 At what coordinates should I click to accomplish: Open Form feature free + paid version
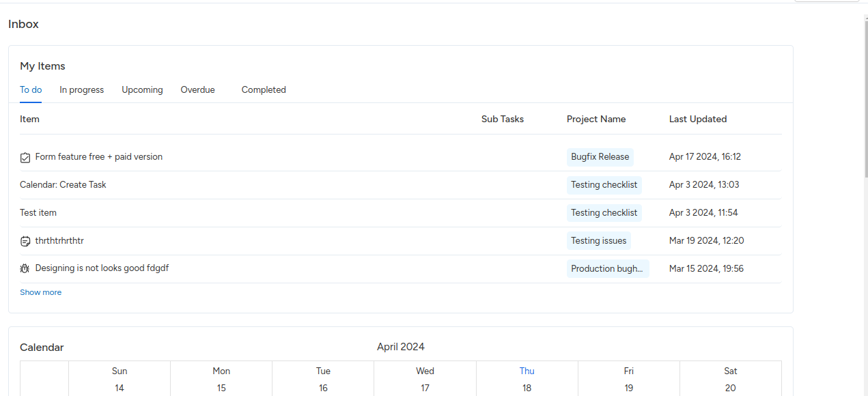pos(99,157)
